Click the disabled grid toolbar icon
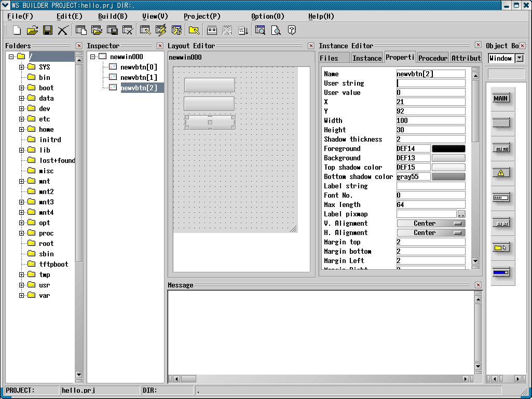The width and height of the screenshot is (532, 399). coord(227,30)
